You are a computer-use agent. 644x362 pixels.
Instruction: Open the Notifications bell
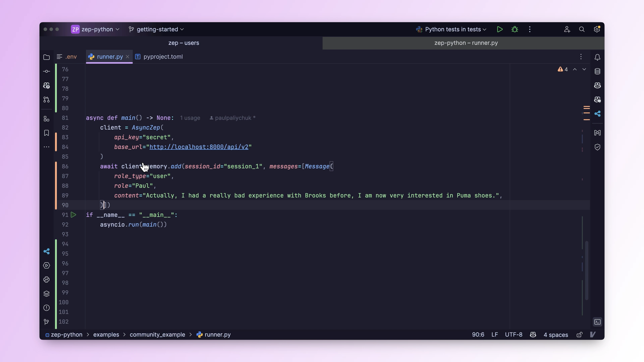[x=597, y=57]
